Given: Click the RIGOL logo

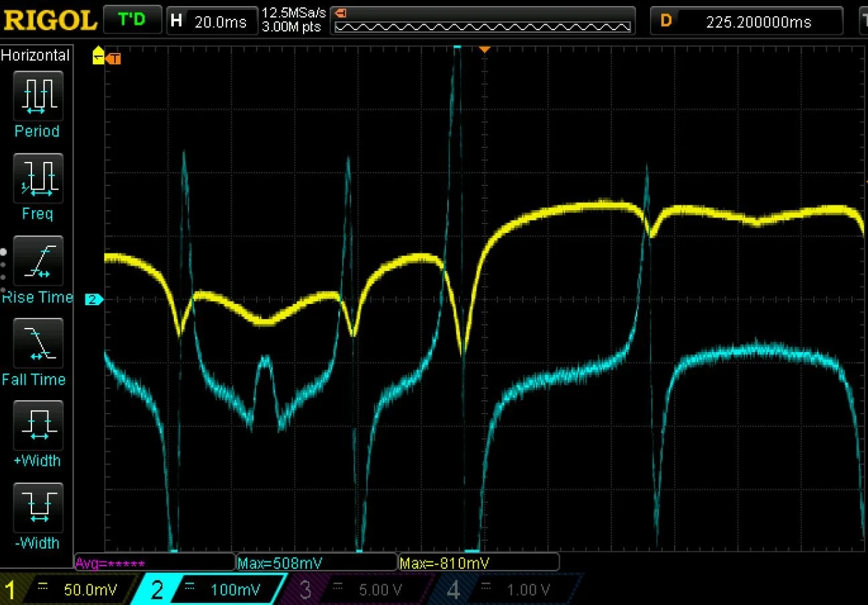Looking at the screenshot, I should (x=49, y=20).
